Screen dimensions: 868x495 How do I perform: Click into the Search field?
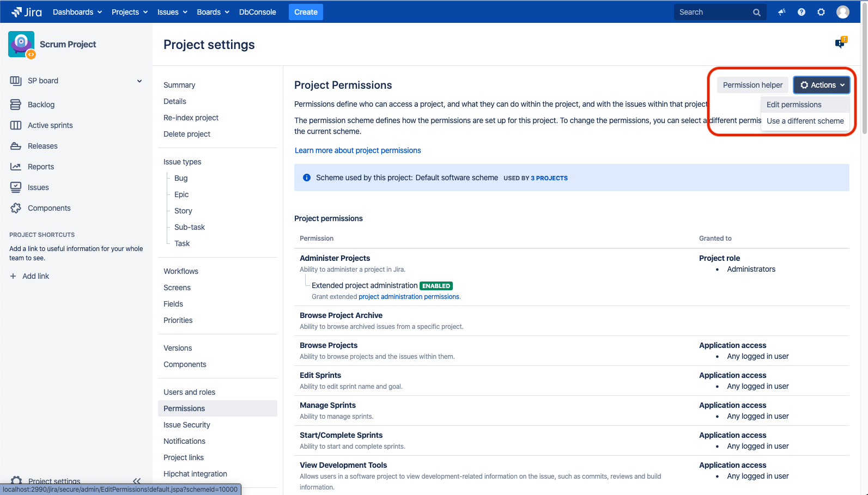(x=714, y=12)
